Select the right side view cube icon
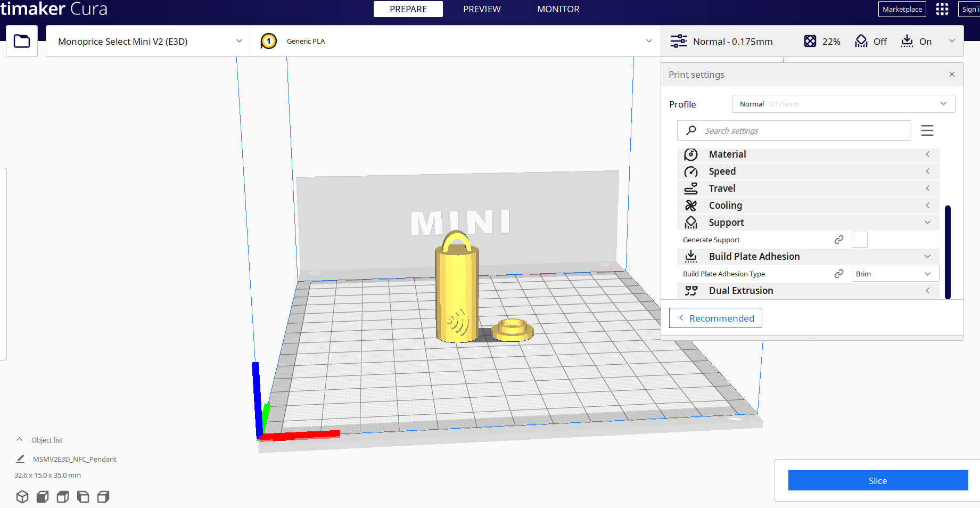Viewport: 980px width, 508px height. coord(103,497)
